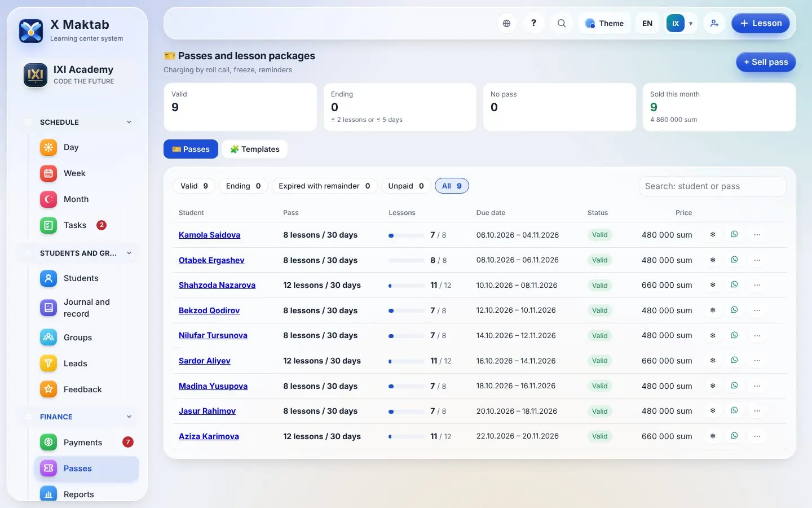The image size is (812, 508).
Task: Click the globe icon in top bar
Action: [506, 23]
